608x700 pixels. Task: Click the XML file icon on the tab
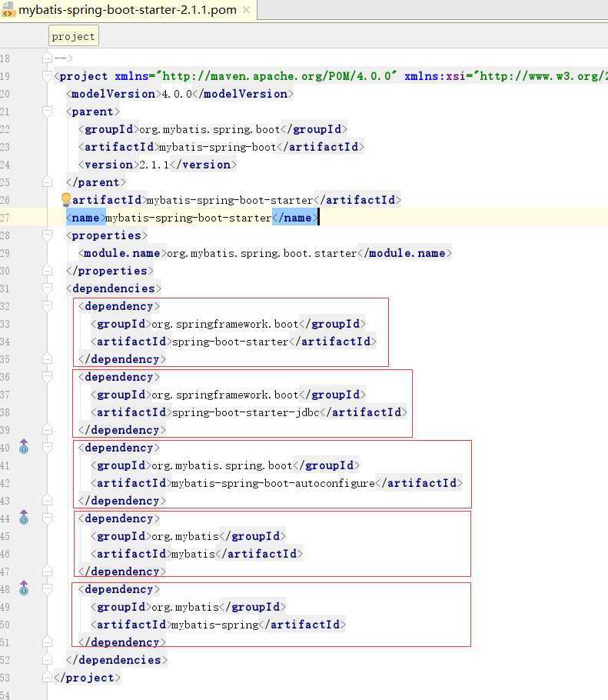[x=8, y=9]
